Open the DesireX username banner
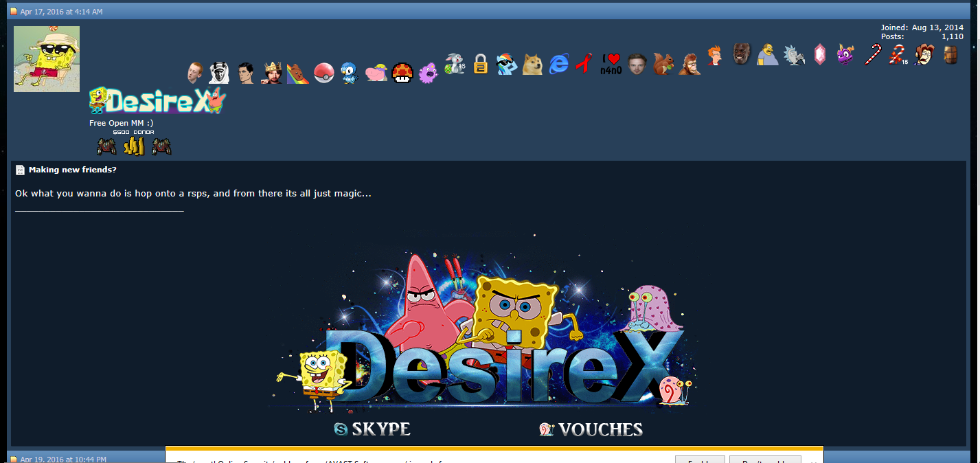Screen dimensions: 980x463 click(x=157, y=101)
